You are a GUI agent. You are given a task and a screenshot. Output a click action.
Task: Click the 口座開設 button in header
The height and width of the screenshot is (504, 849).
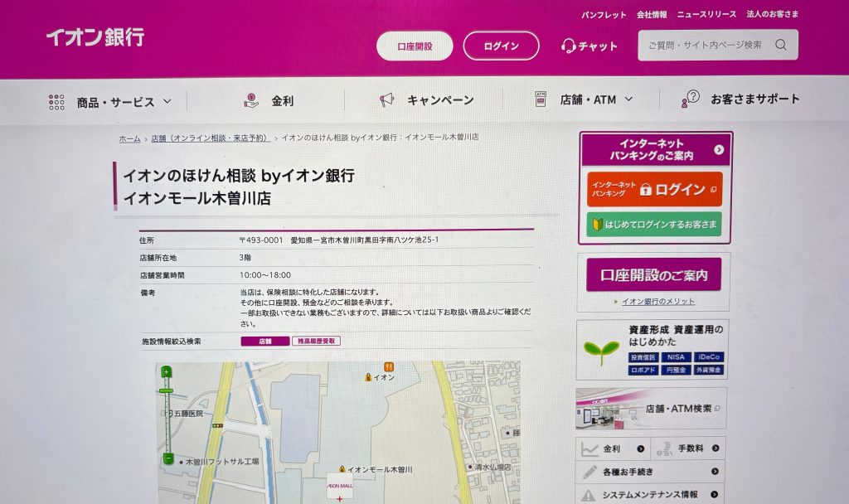tap(415, 46)
